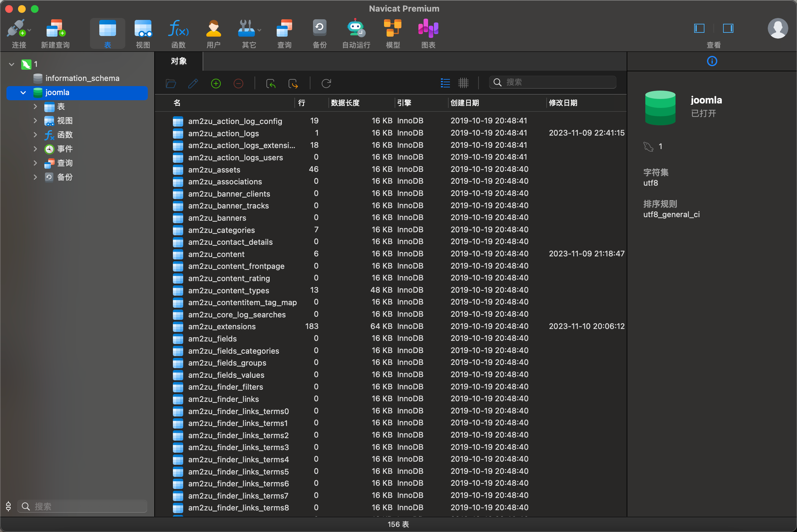Switch to list view mode
The height and width of the screenshot is (532, 797).
coord(445,83)
